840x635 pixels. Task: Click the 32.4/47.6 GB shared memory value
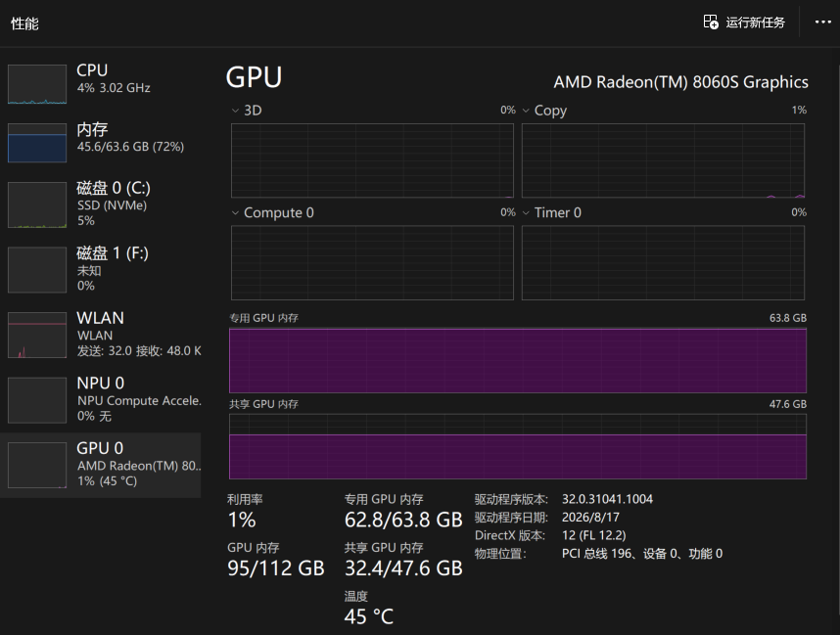403,568
